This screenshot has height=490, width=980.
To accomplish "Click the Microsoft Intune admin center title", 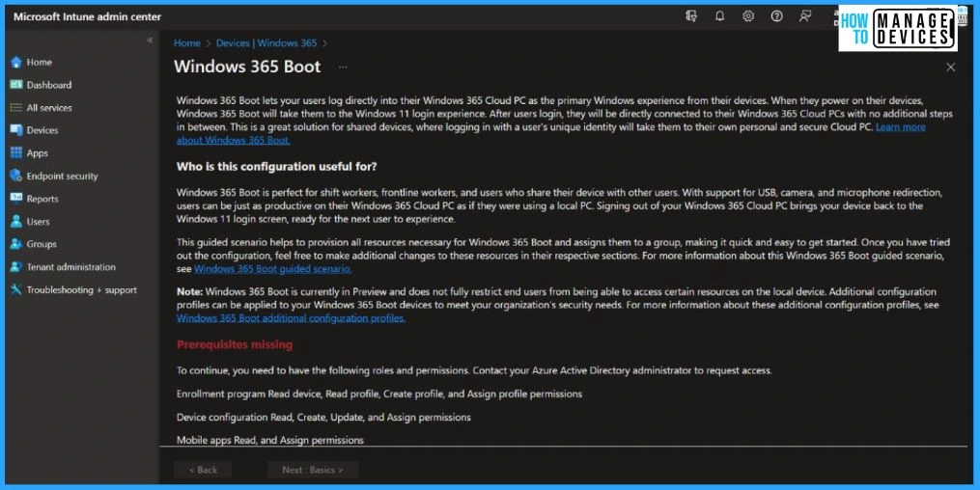I will [88, 16].
